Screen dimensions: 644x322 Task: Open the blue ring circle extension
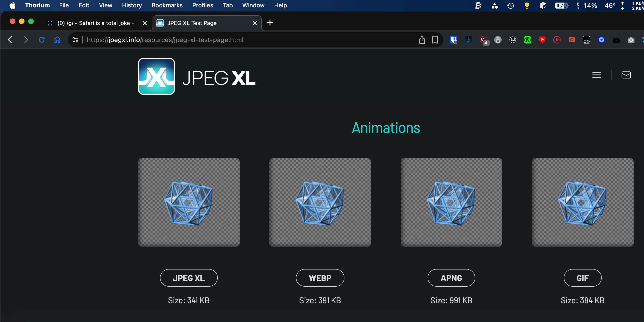(x=601, y=40)
